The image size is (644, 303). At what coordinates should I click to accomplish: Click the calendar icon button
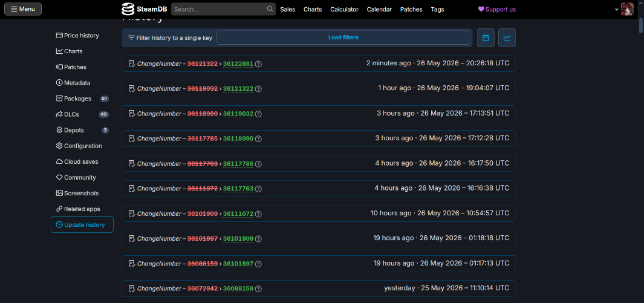[x=486, y=37]
